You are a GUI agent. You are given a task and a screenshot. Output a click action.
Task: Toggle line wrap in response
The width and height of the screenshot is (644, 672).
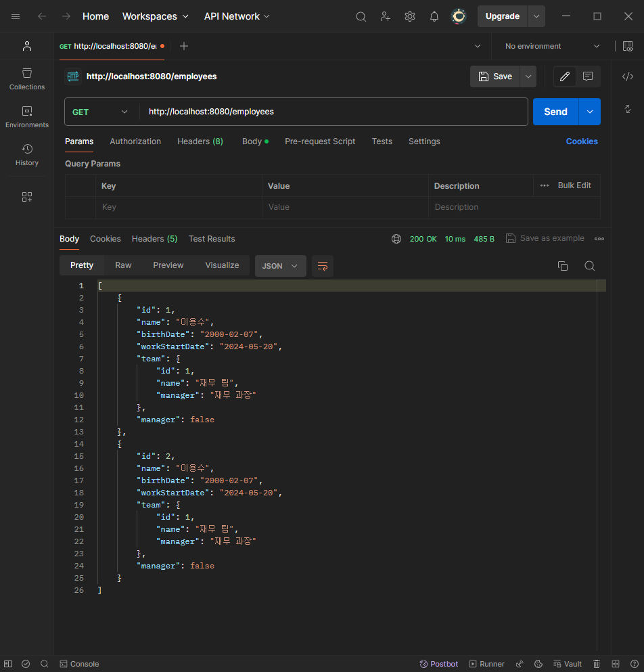[323, 266]
